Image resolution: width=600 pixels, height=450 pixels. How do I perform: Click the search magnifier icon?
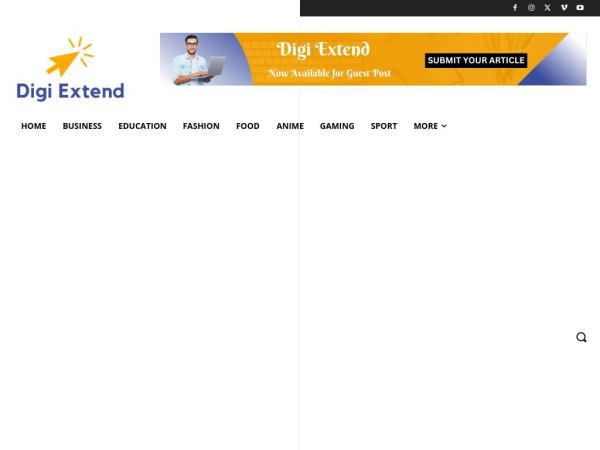click(x=581, y=337)
